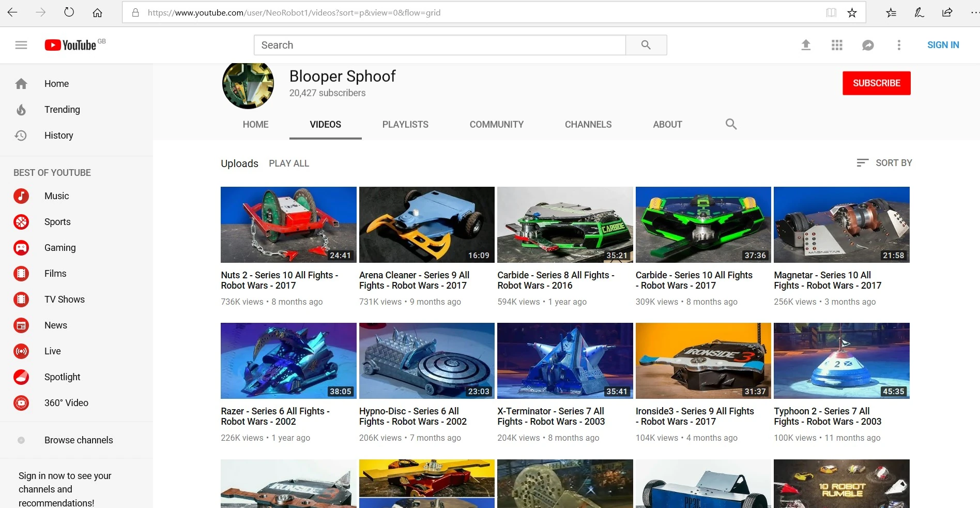Open the News category
The image size is (980, 508).
tap(76, 325)
